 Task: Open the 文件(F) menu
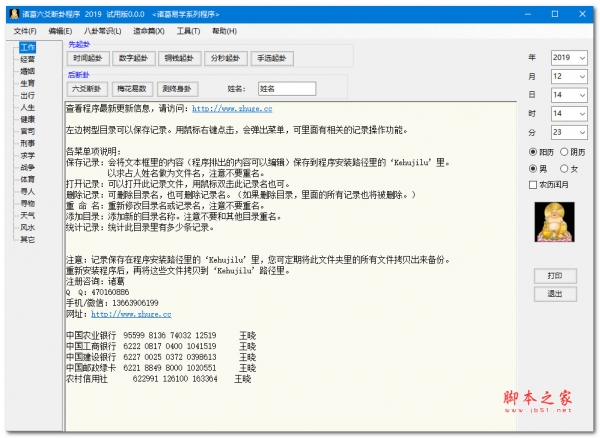24,32
